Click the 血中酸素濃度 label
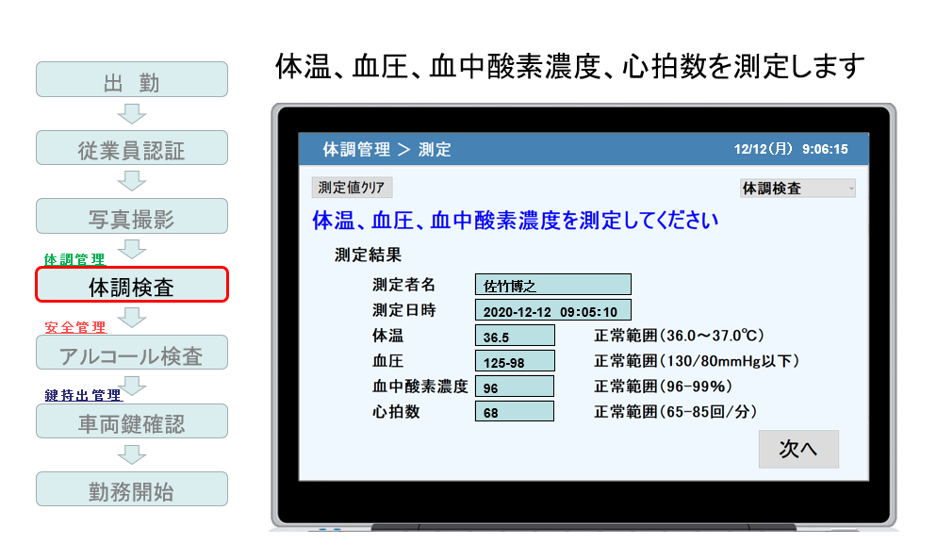 (x=420, y=387)
